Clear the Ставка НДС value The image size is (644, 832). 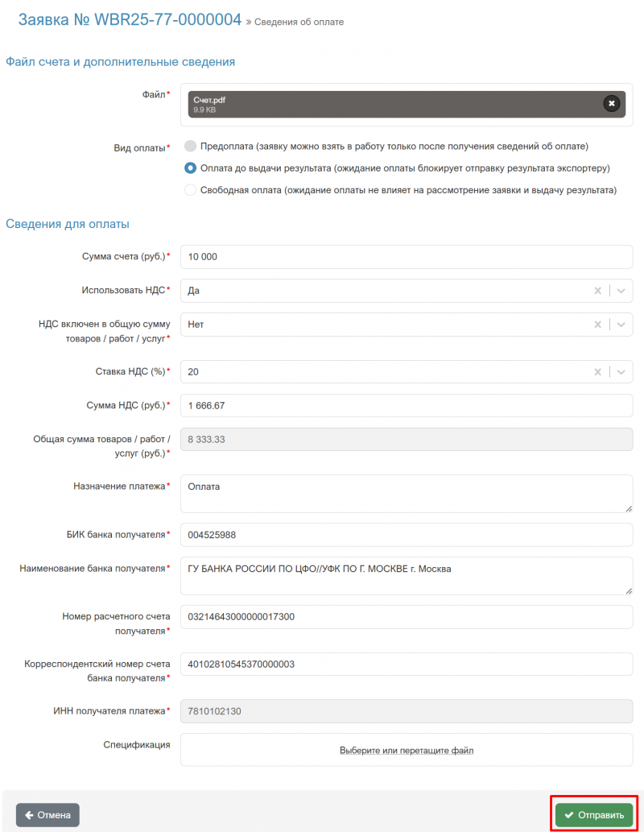click(x=597, y=372)
